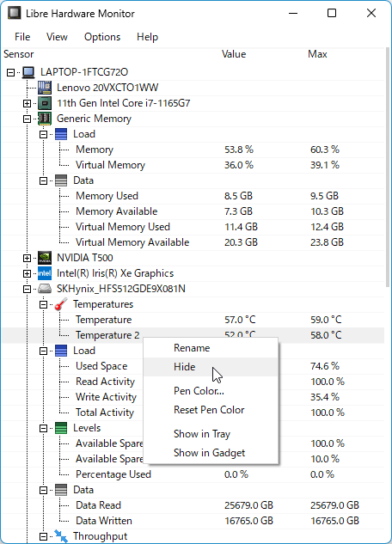
Task: Select the Virtual Memory Available row
Action: 193,242
